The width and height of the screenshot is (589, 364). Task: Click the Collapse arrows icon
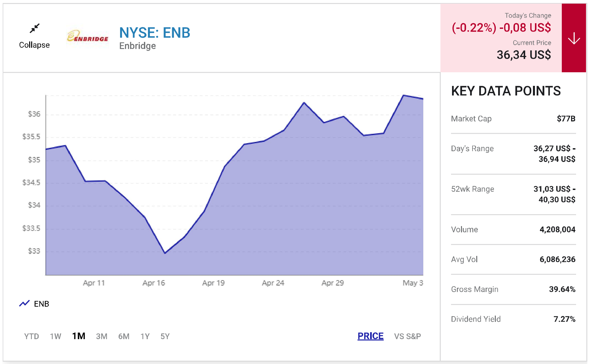pos(34,29)
